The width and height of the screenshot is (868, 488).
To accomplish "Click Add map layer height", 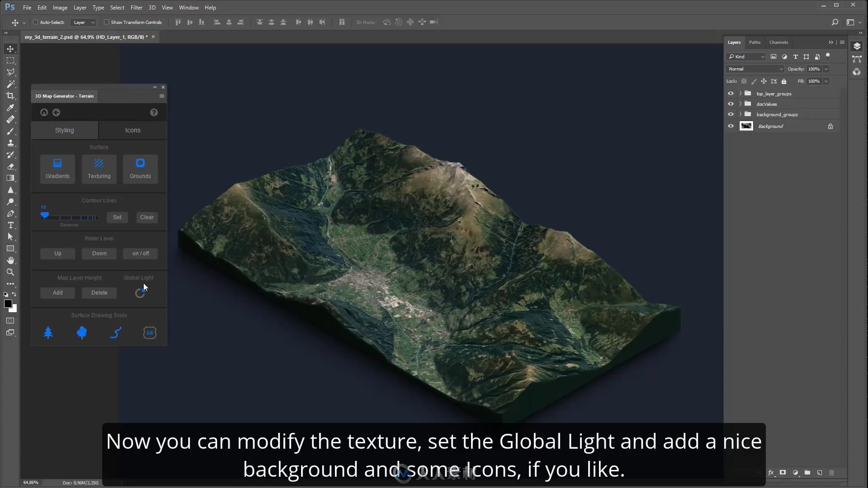I will [x=57, y=293].
